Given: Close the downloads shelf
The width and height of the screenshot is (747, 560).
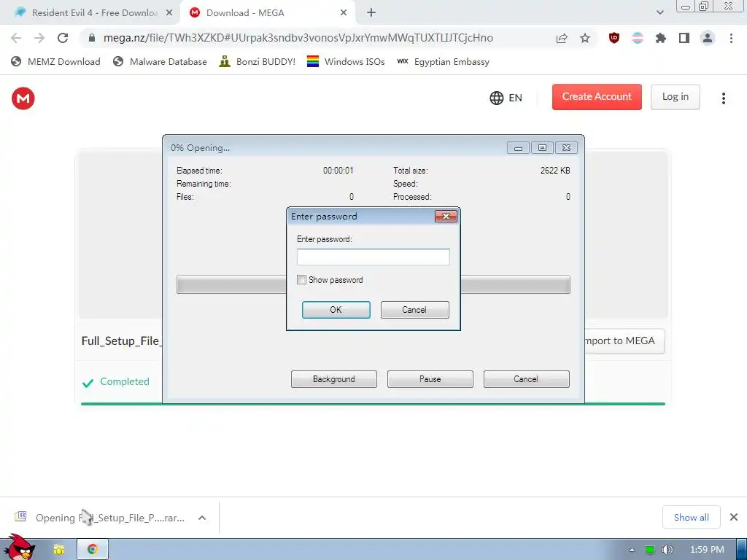Looking at the screenshot, I should [x=734, y=517].
